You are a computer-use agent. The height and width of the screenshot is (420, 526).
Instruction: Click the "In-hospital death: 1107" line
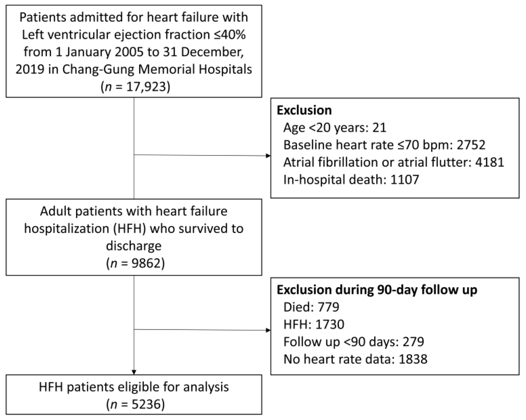pos(351,180)
